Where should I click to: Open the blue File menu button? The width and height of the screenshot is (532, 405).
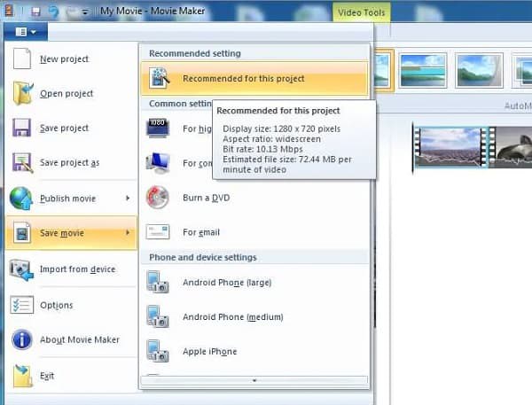coord(26,32)
